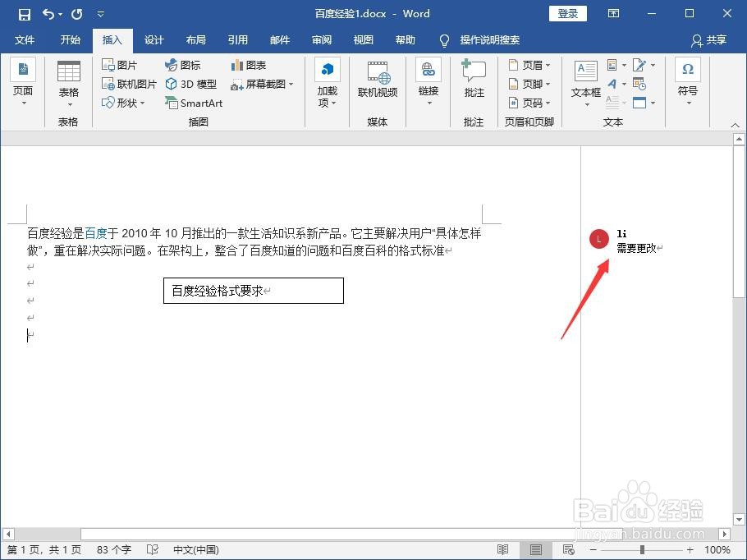Click the vertical scrollbar down arrow
The width and height of the screenshot is (747, 560).
point(739,520)
